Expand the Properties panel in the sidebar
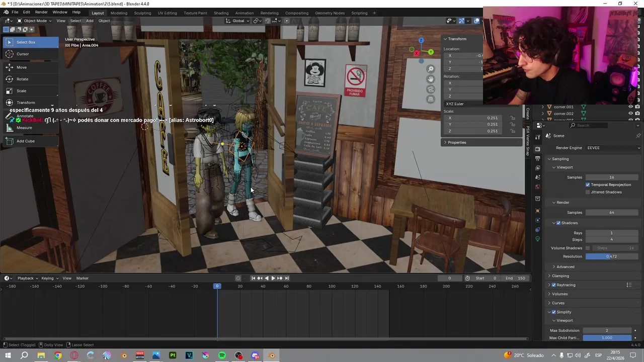This screenshot has width=644, height=362. (x=457, y=142)
